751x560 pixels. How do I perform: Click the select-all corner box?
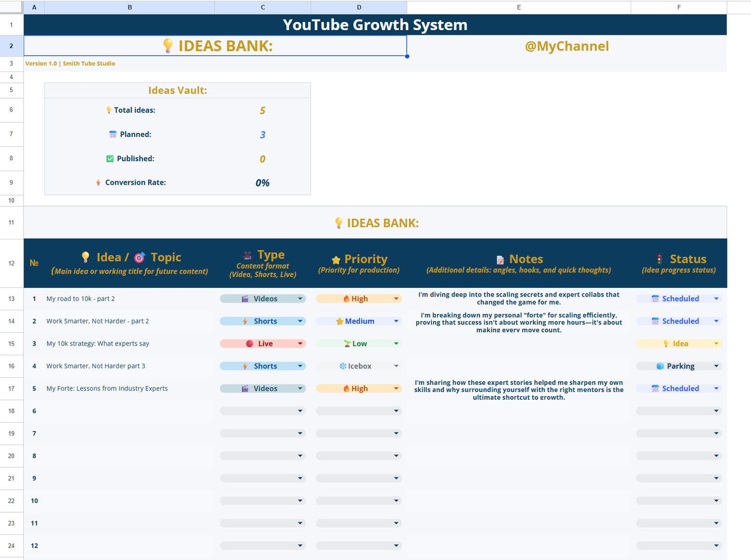[11, 7]
